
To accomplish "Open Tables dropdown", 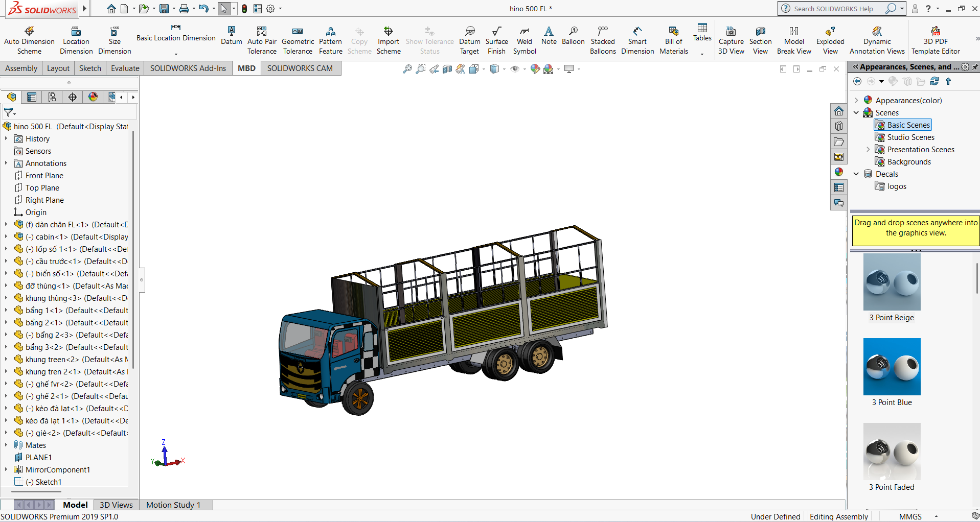I will 702,54.
